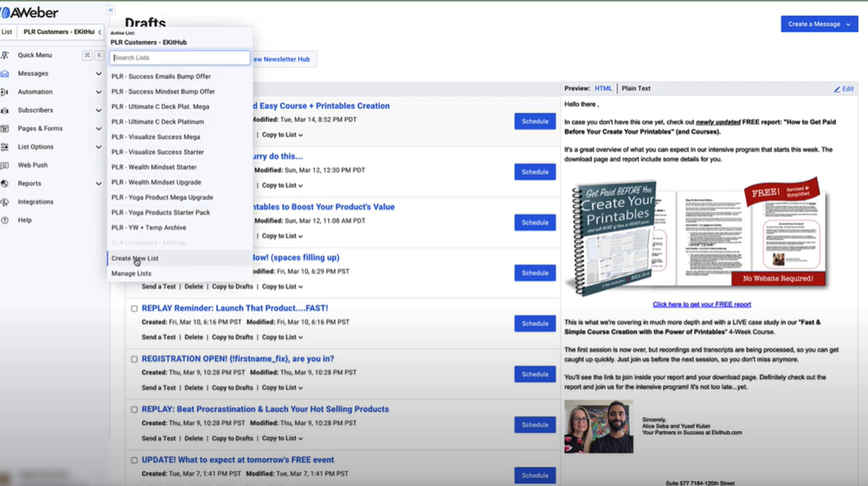
Task: Open REGISTRATION OPEN! draft title
Action: point(237,359)
